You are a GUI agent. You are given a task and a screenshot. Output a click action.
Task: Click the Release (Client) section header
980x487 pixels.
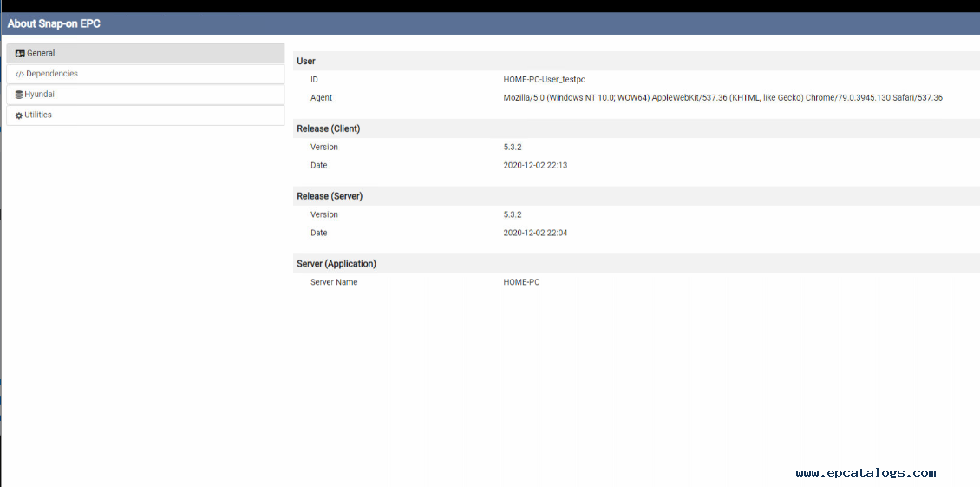pyautogui.click(x=637, y=128)
